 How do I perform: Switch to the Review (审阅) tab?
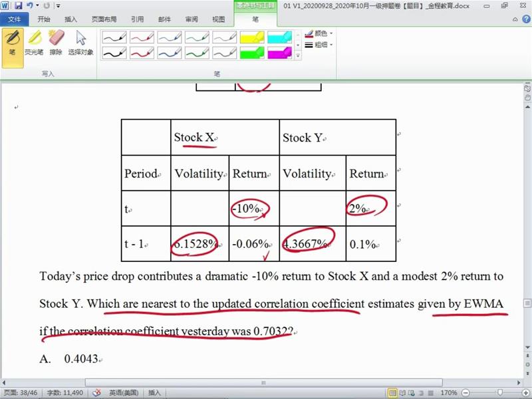point(192,19)
